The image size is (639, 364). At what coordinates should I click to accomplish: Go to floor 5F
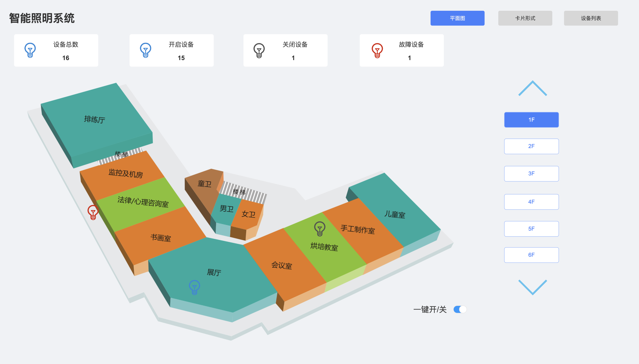[531, 229]
